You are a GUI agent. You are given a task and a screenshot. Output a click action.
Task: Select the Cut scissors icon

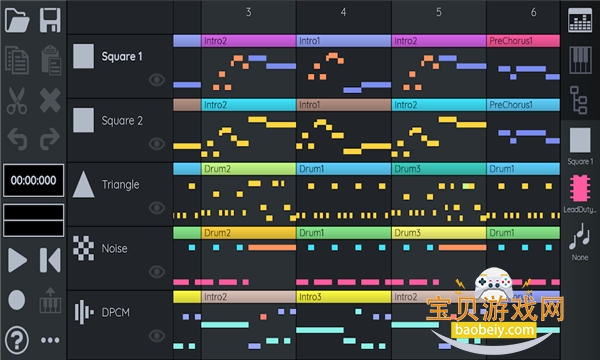[17, 101]
